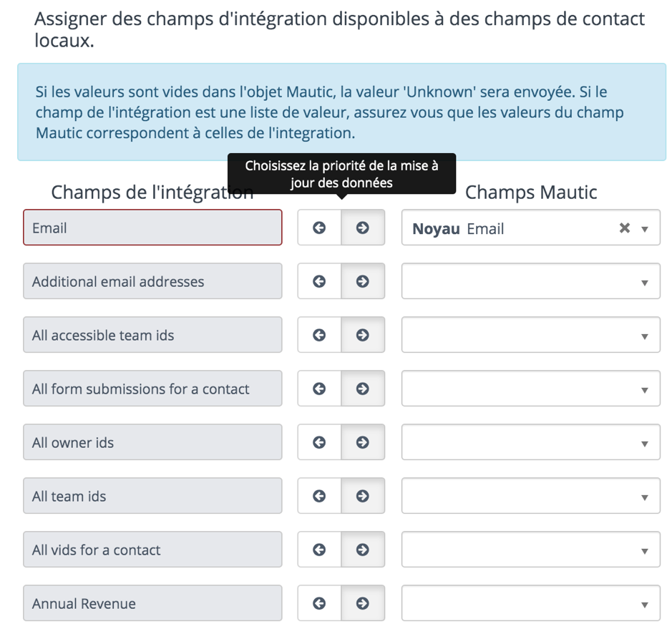Open Mautic dropdown for All vids for a contact
Screen dimensions: 672x629
coord(530,550)
